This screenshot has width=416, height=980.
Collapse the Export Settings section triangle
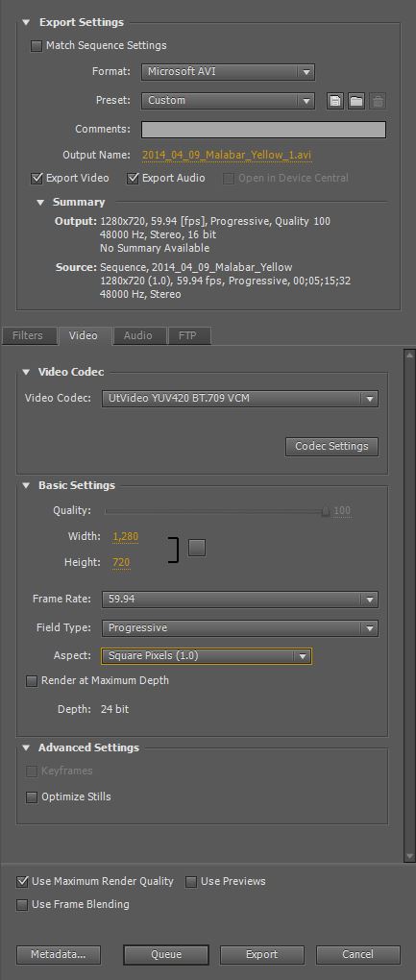tap(26, 22)
